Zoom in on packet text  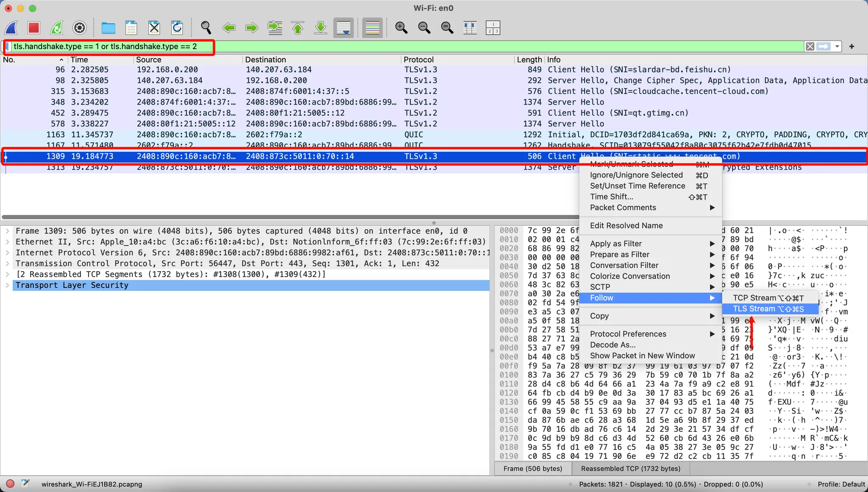pyautogui.click(x=401, y=28)
